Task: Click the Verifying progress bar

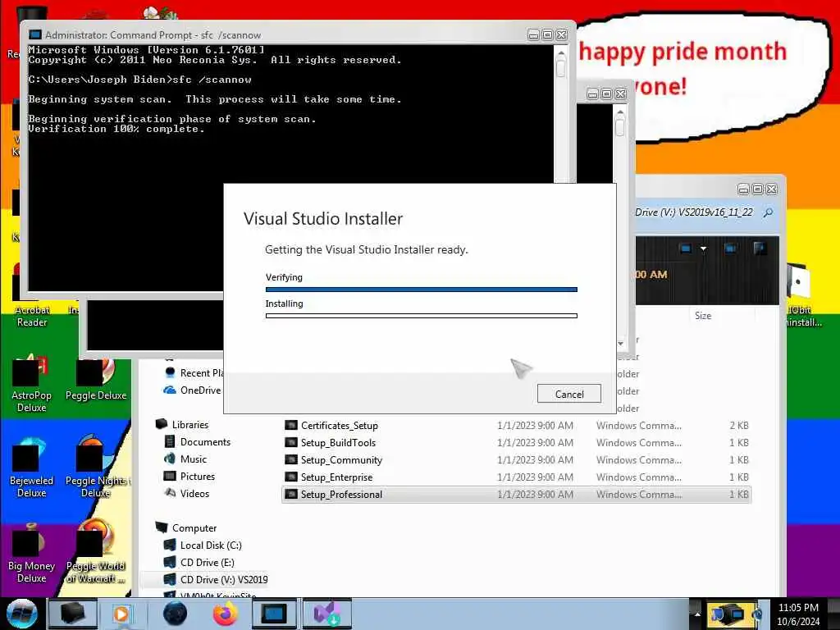Action: 421,290
